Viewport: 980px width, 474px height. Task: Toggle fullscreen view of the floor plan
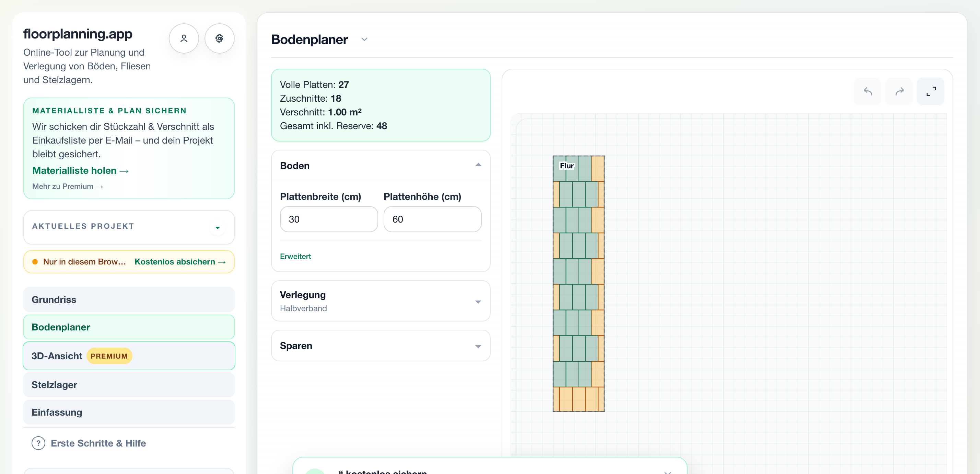(931, 91)
